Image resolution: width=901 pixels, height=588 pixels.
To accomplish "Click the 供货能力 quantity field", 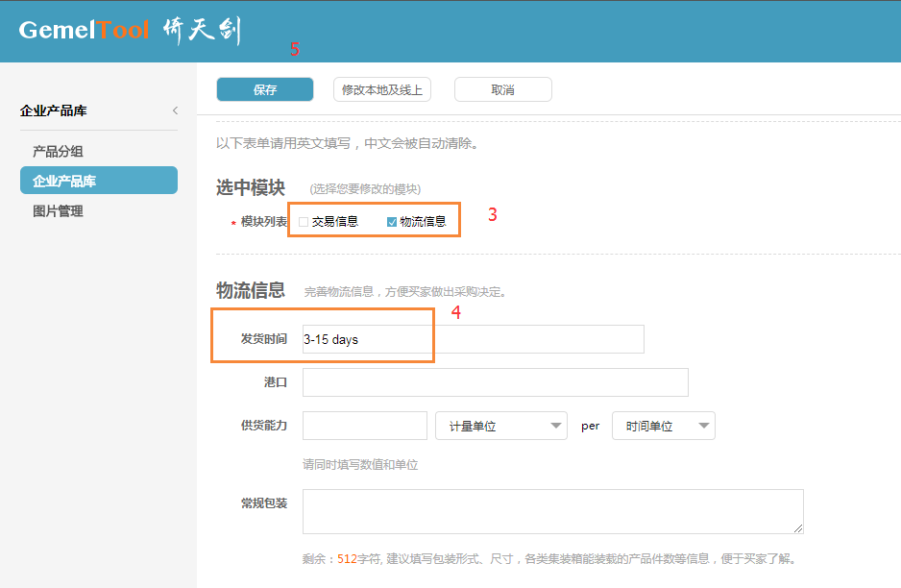I will [x=365, y=426].
